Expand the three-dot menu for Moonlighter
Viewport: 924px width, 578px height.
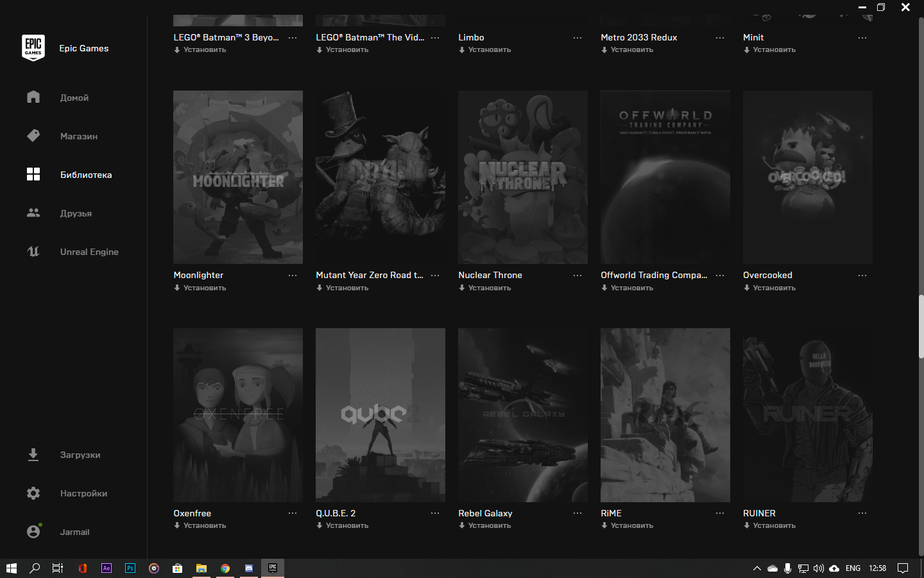pos(293,276)
